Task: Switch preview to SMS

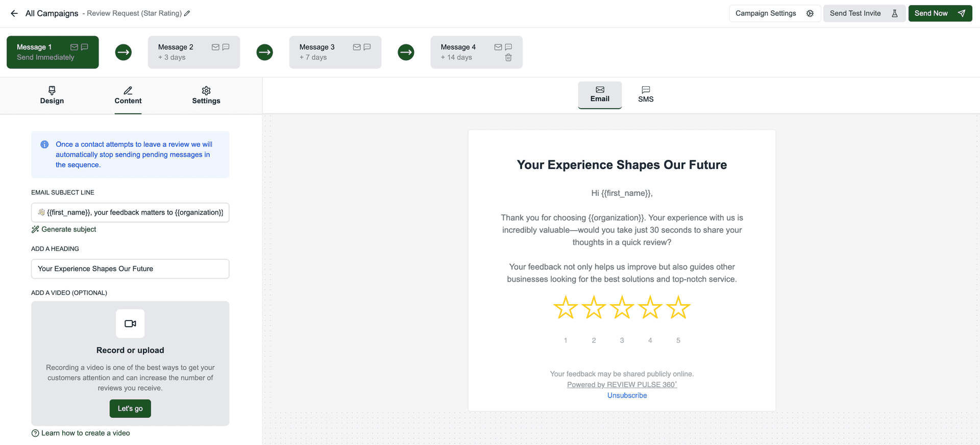Action: tap(646, 95)
